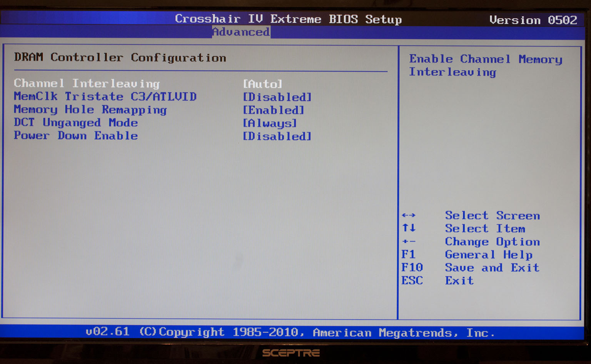Change MemClk Tristate [Disabled] value

pos(277,97)
